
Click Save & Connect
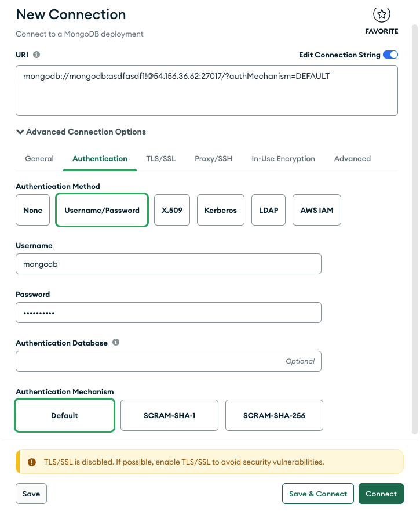[x=318, y=494]
